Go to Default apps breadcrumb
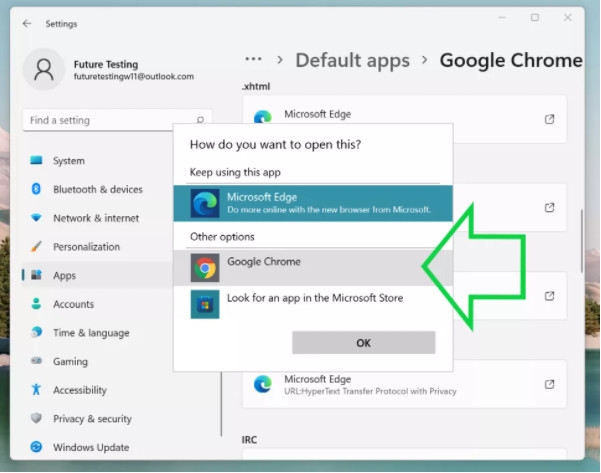The image size is (601, 473). pyautogui.click(x=352, y=60)
